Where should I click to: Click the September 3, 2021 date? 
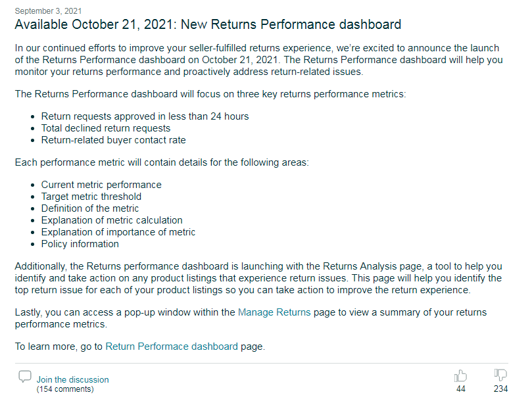[48, 11]
